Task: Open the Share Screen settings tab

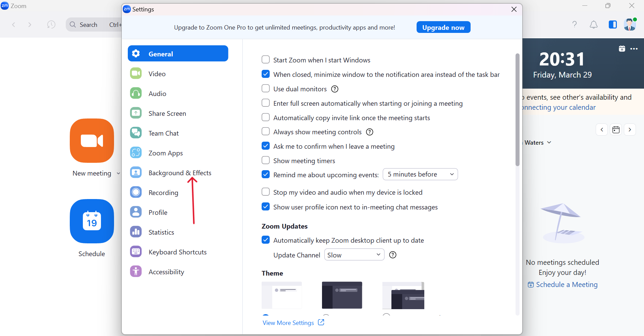Action: (178, 113)
